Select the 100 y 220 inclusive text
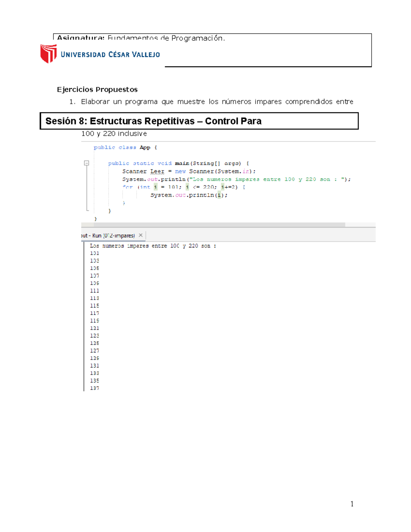Image resolution: width=411 pixels, height=532 pixels. (x=114, y=134)
